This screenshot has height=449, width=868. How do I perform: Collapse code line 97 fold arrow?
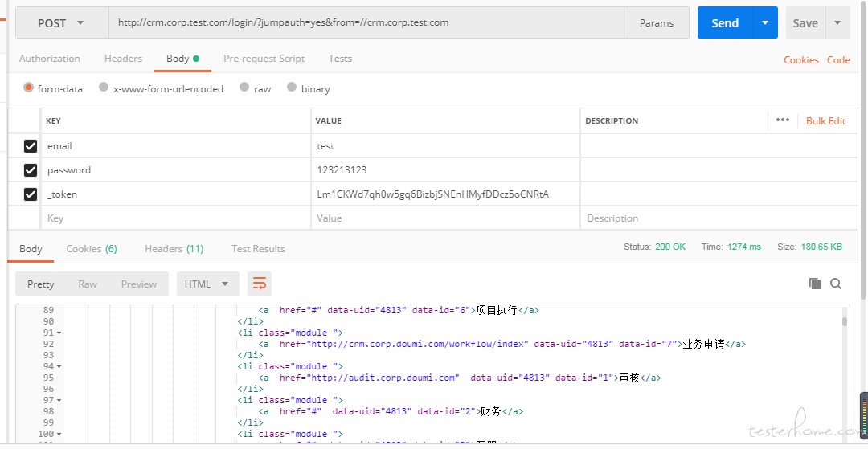click(59, 400)
